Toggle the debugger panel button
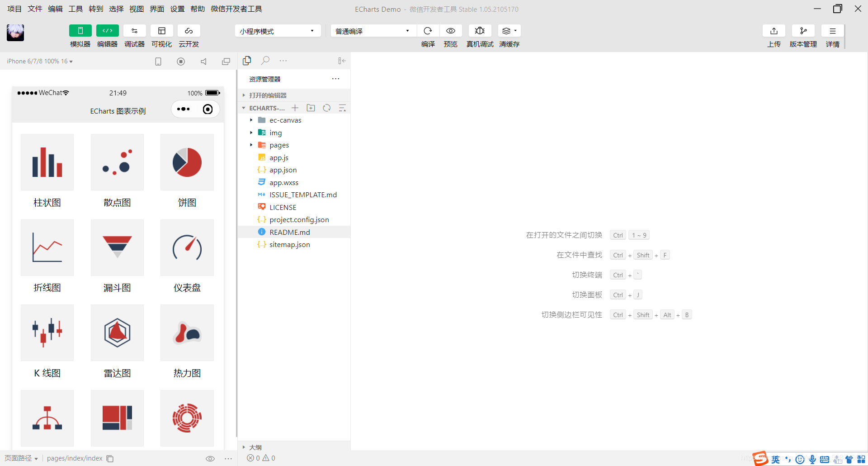Viewport: 868px width, 466px height. (x=134, y=31)
